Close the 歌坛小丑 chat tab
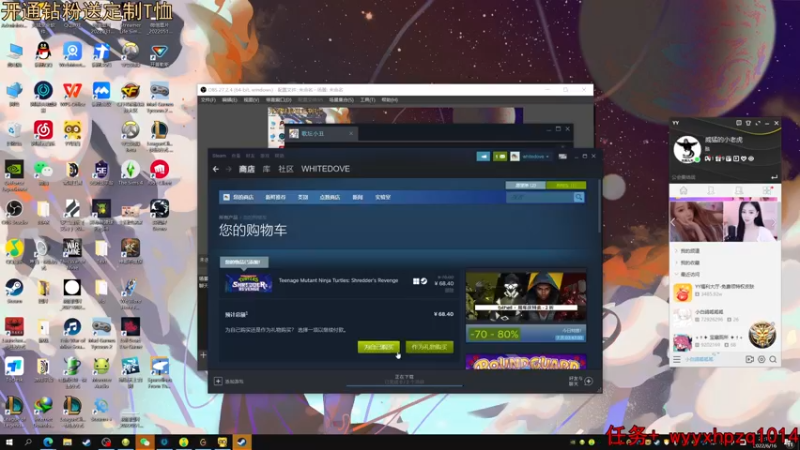The image size is (800, 450). [351, 134]
